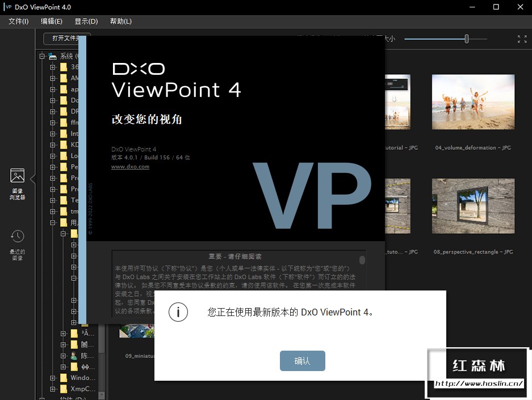532x400 pixels.
Task: Click folder icon of the 'AM' folder
Action: pyautogui.click(x=64, y=78)
